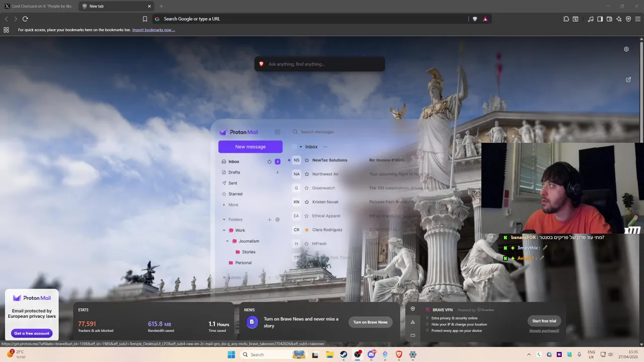Go back using the browser back arrow
Screen dimensions: 644x362
point(7,19)
